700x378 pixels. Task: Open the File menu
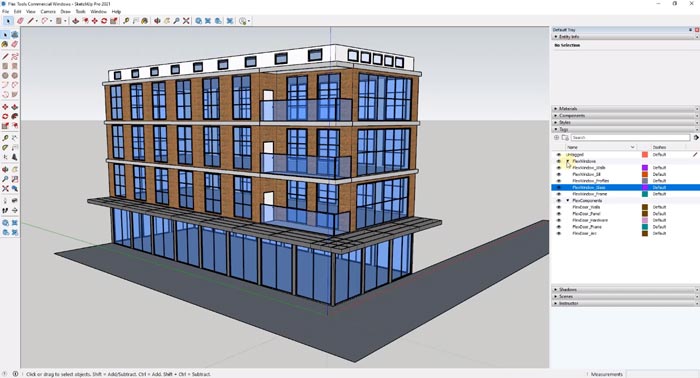5,12
